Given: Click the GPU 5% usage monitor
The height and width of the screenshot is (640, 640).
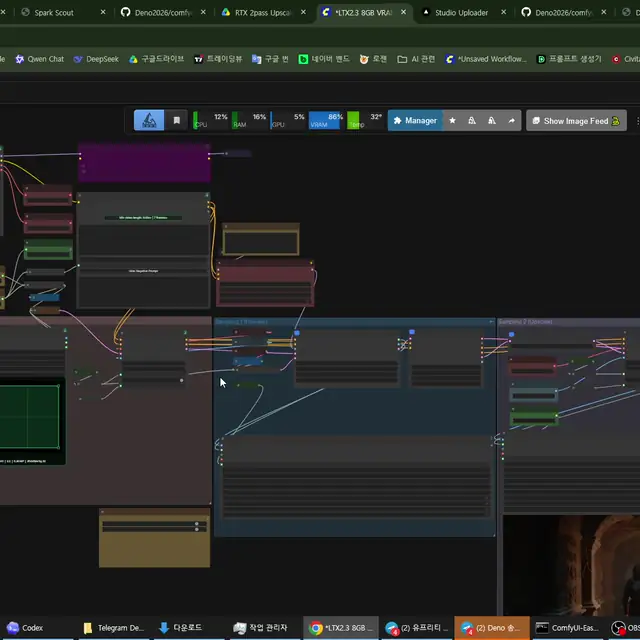Looking at the screenshot, I should click(288, 120).
